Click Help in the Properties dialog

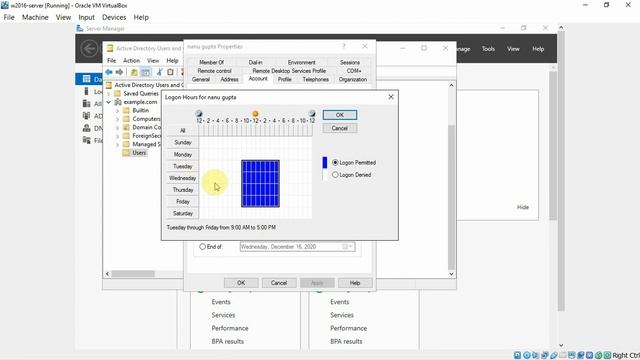355,283
